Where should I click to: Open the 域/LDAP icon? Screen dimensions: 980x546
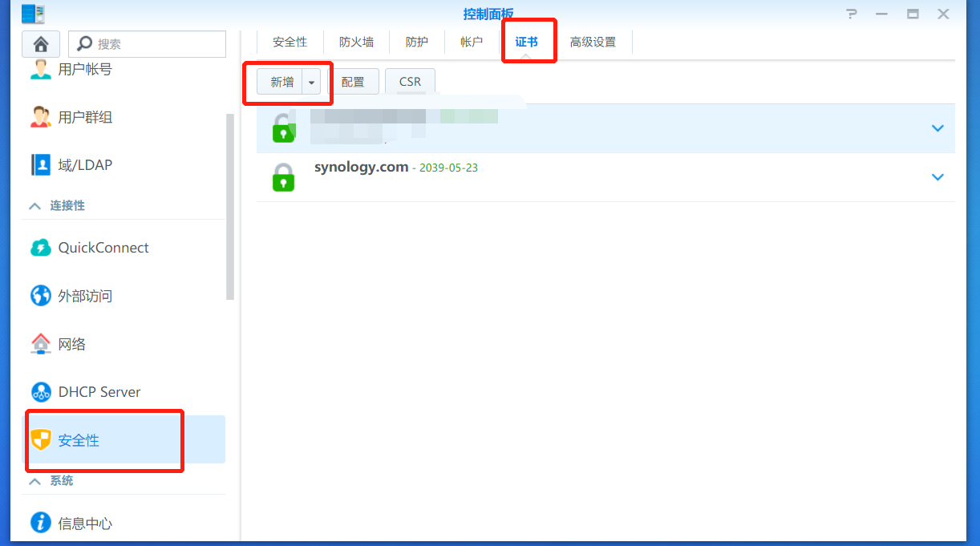click(40, 165)
